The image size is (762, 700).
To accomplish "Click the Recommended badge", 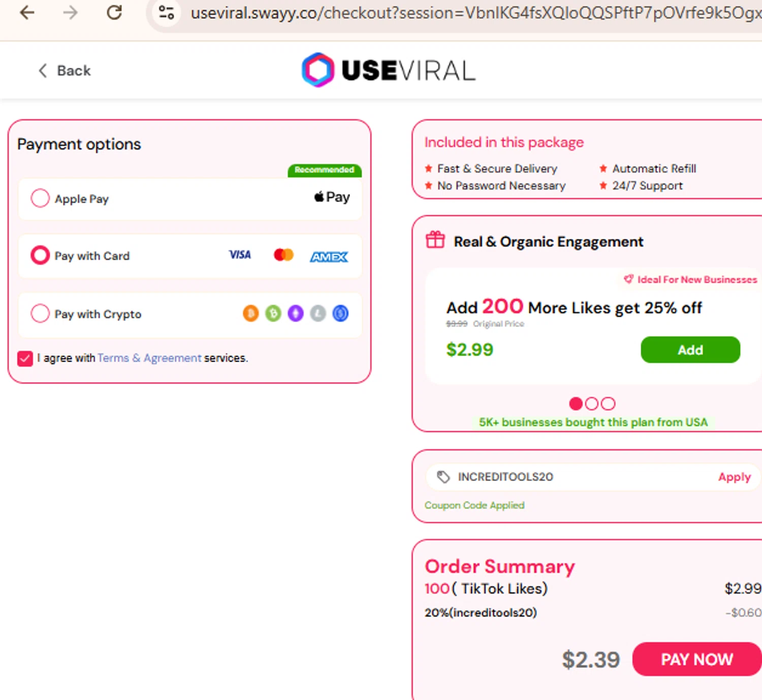I will pos(325,170).
